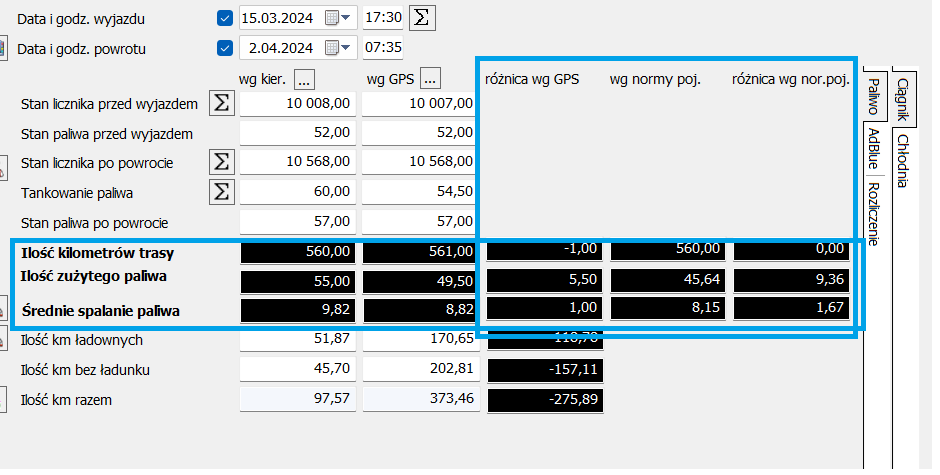Viewport: 940px width, 475px height.
Task: Click the departure time field showing 17:30
Action: coord(383,18)
